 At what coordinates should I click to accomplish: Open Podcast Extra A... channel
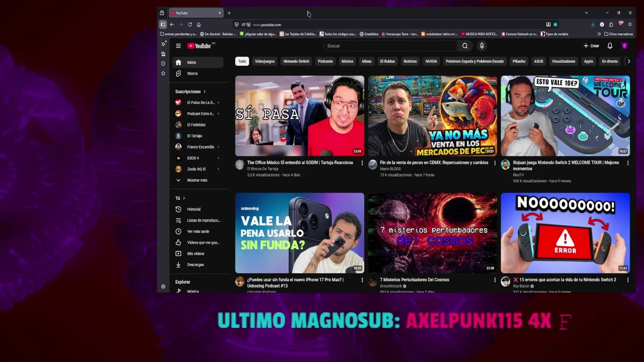point(197,114)
